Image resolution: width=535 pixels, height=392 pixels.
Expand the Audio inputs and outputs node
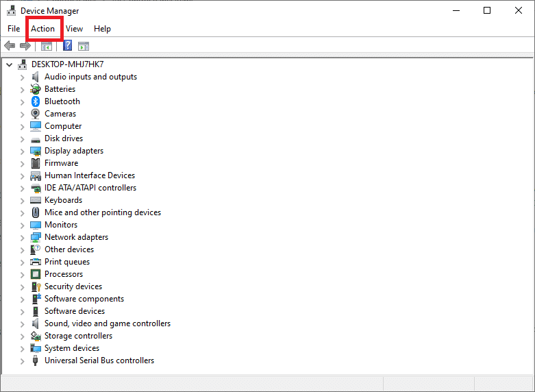click(x=22, y=77)
